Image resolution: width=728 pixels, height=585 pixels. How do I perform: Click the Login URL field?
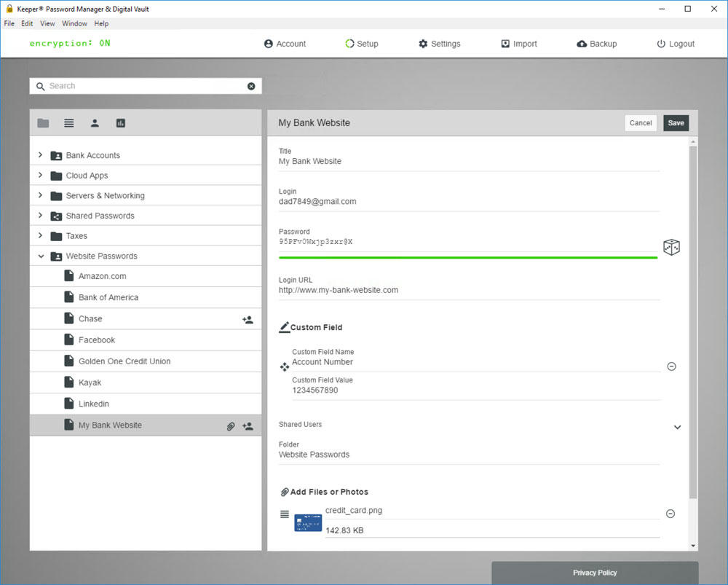coord(469,290)
